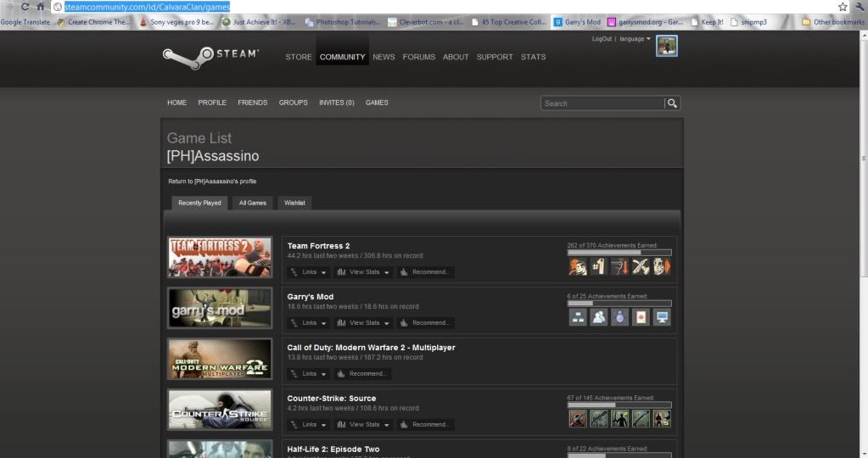Bookmark page with the star icon

pos(843,7)
